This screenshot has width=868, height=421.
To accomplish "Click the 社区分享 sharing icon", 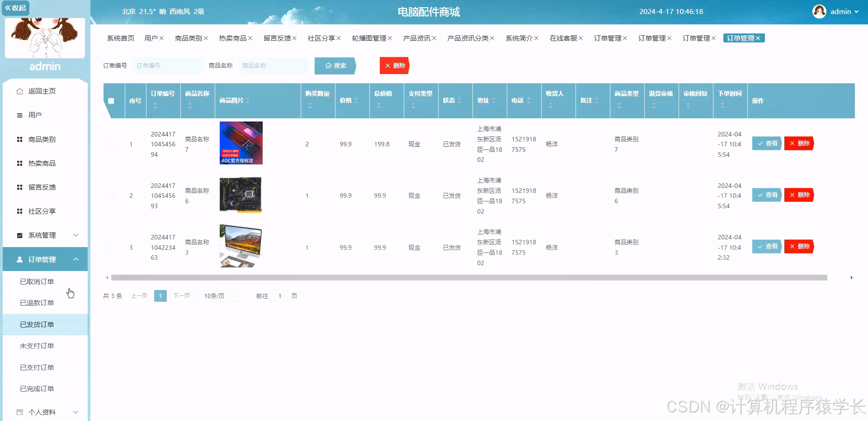I will tap(19, 211).
